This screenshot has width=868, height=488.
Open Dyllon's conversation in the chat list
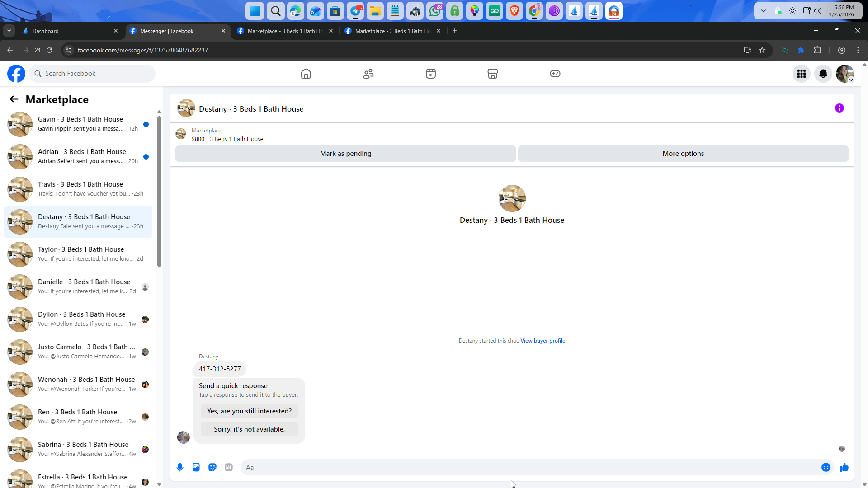click(78, 319)
